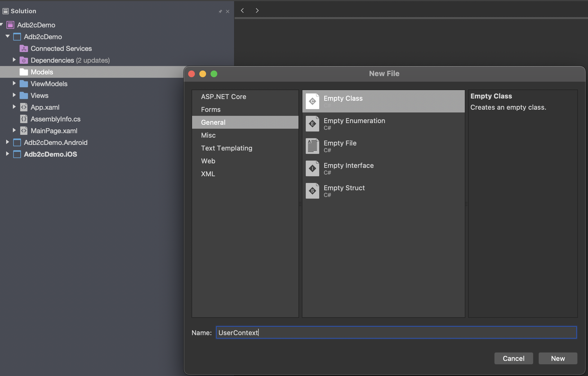Expand the ViewModels folder
The height and width of the screenshot is (376, 588).
pos(14,83)
